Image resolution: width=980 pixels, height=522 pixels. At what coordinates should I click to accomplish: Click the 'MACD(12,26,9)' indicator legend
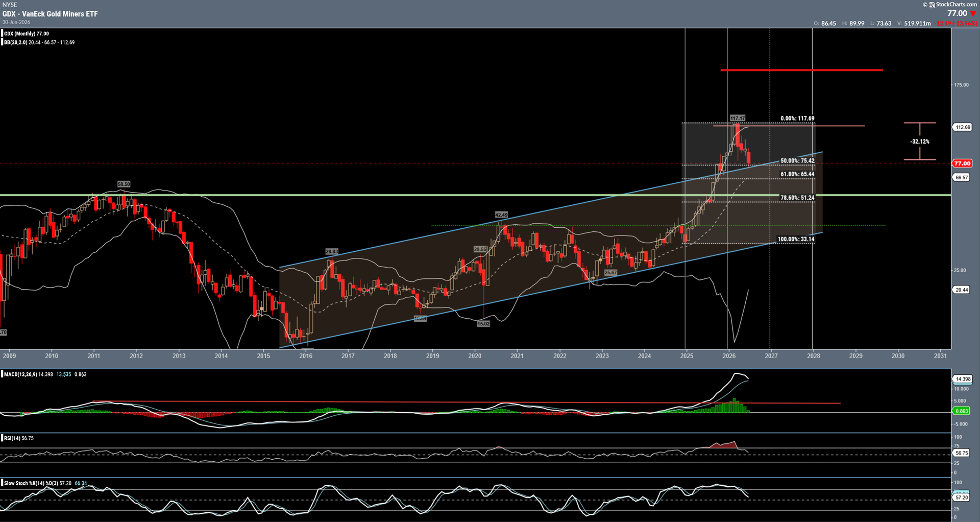[20, 374]
